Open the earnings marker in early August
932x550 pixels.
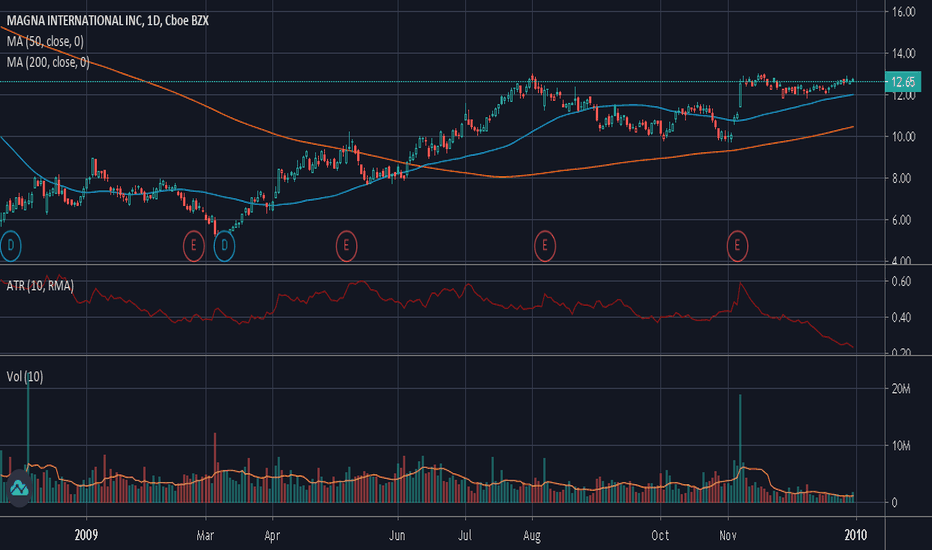[544, 246]
